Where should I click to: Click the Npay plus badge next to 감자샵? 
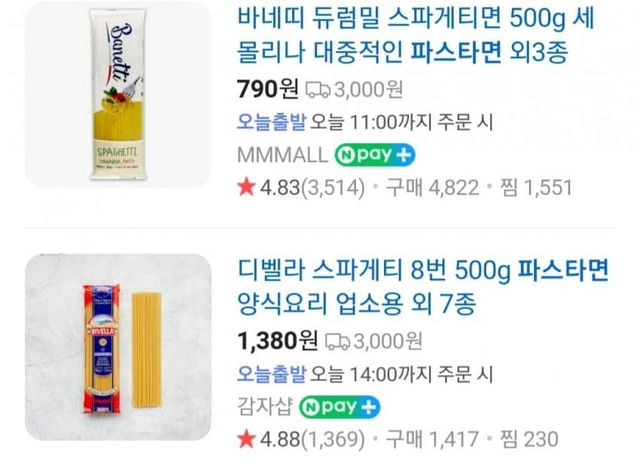[340, 407]
